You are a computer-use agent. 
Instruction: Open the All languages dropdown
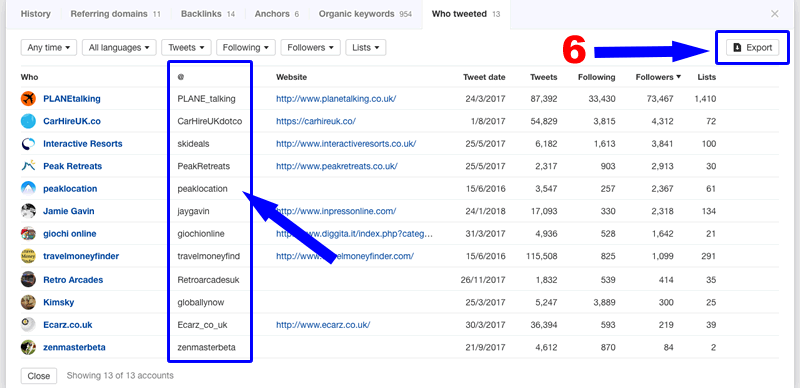pos(119,47)
